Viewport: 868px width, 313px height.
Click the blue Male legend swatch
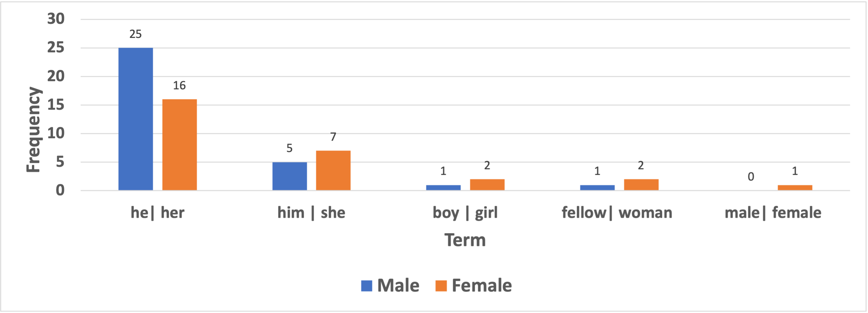point(367,286)
